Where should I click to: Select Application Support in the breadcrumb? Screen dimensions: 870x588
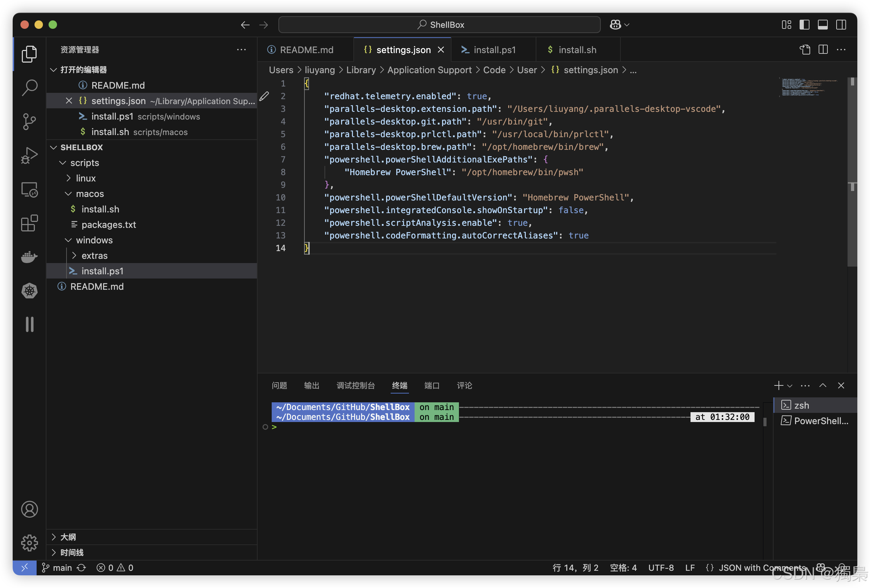click(x=429, y=70)
